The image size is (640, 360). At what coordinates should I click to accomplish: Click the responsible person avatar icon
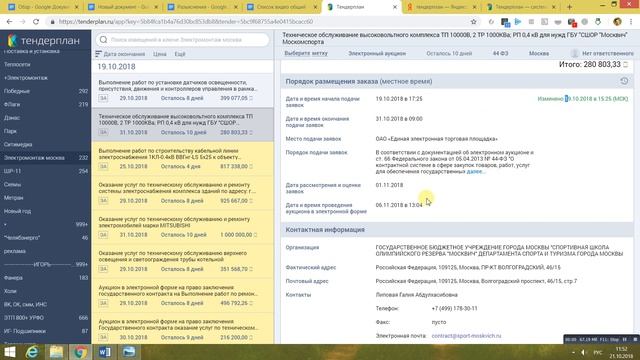coord(575,53)
